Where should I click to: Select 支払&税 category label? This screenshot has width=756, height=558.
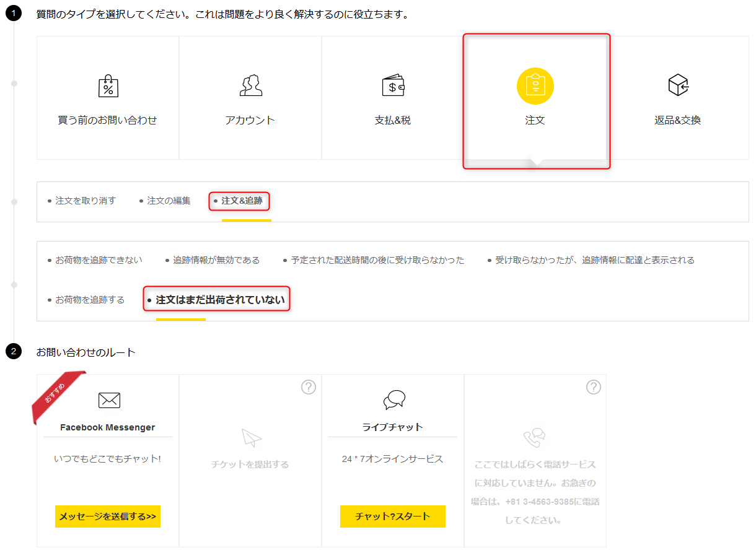(393, 120)
